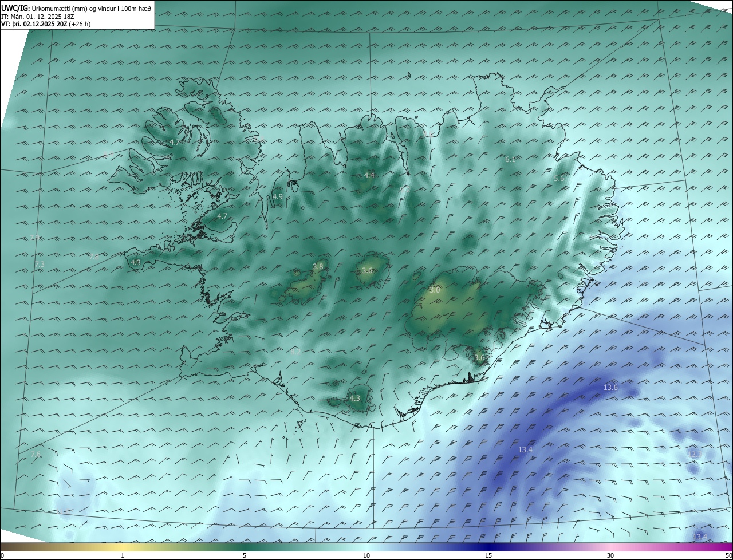Viewport: 733px width, 560px height.
Task: Click the 6.1 value in the northeast
Action: pos(510,160)
